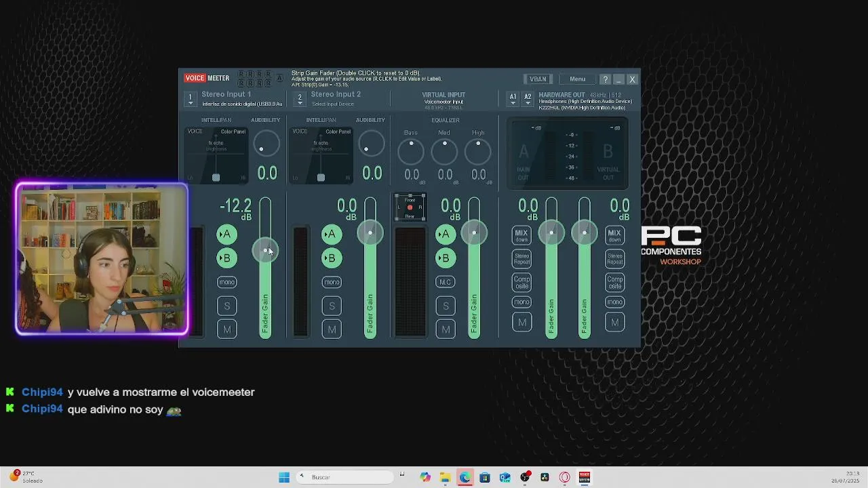Mute Stereo Input 2 strip
This screenshot has height=488, width=868.
[331, 329]
